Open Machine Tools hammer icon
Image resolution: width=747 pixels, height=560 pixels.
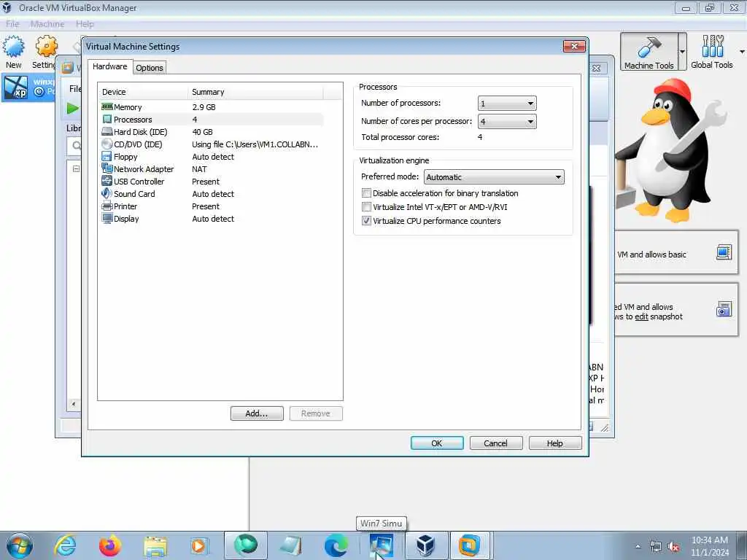(x=649, y=47)
